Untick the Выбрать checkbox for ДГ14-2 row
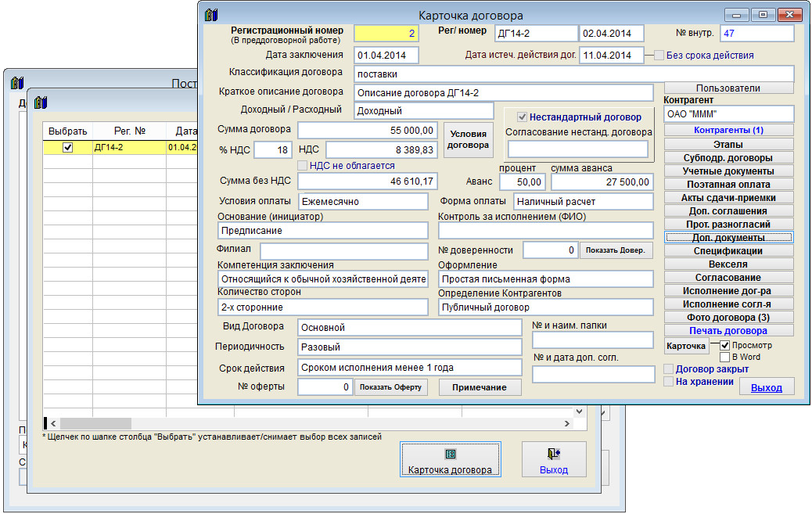Image resolution: width=812 pixels, height=514 pixels. coord(67,147)
